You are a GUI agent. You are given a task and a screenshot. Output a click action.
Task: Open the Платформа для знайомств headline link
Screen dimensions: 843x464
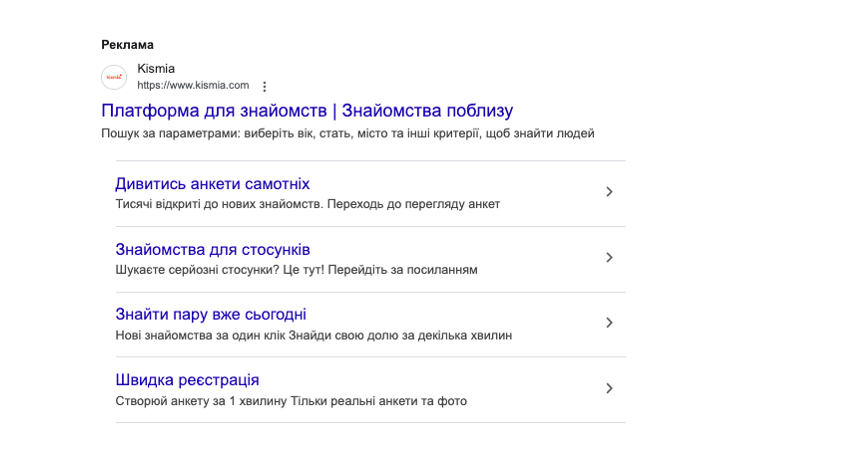point(307,111)
